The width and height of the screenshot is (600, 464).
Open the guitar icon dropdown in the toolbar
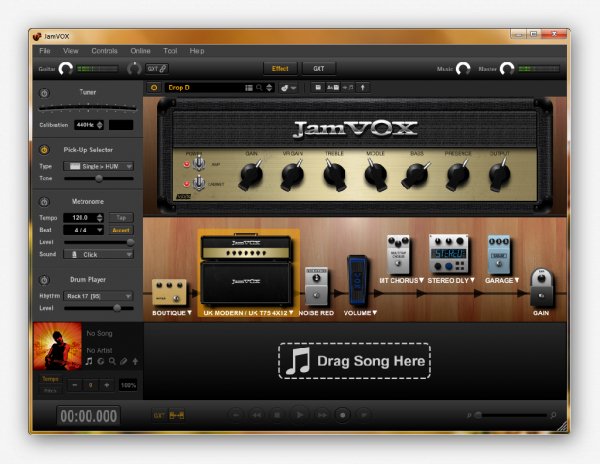[289, 88]
